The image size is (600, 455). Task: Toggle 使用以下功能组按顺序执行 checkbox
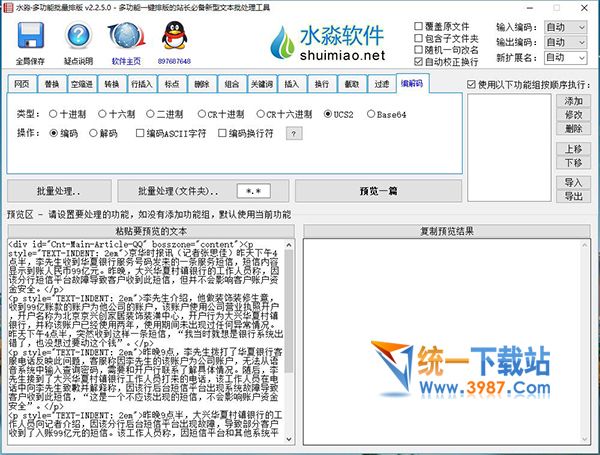471,85
